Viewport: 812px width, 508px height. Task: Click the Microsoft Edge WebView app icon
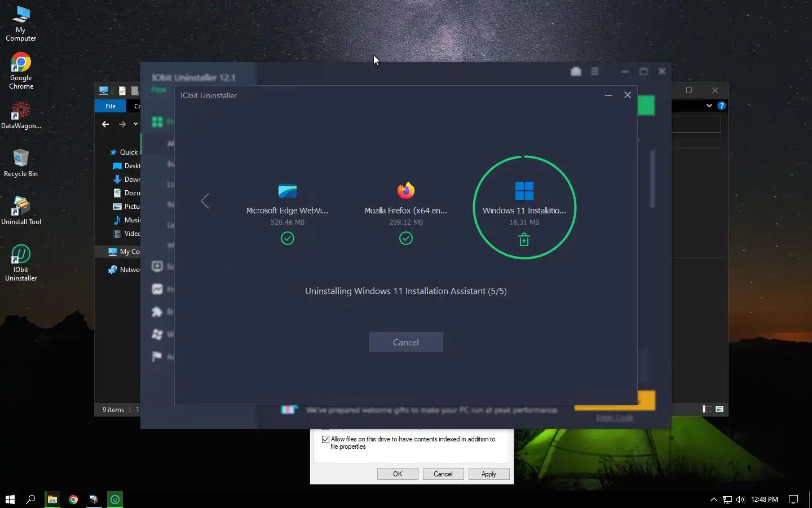(287, 191)
